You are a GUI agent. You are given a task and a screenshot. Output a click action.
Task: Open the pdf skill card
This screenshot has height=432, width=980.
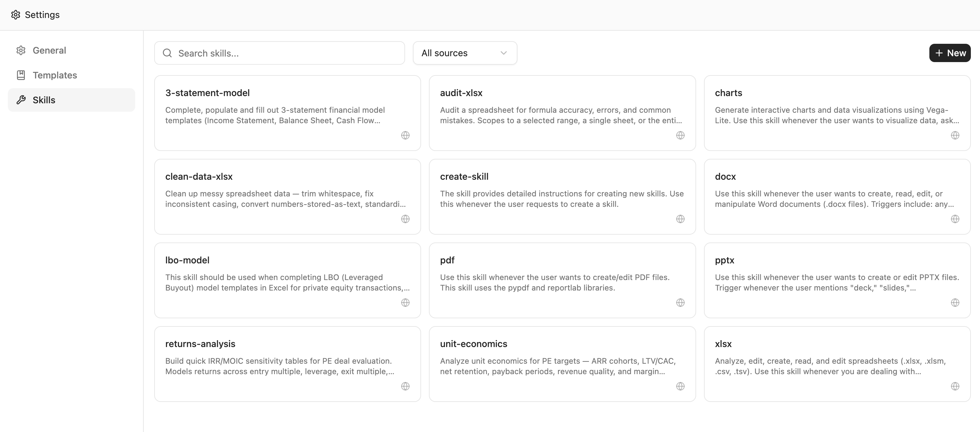562,280
